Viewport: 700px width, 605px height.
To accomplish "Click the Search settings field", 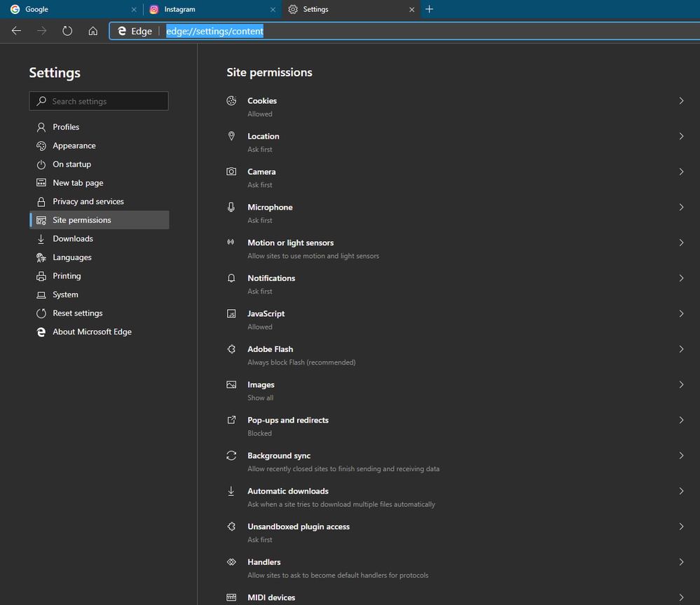I will 99,101.
